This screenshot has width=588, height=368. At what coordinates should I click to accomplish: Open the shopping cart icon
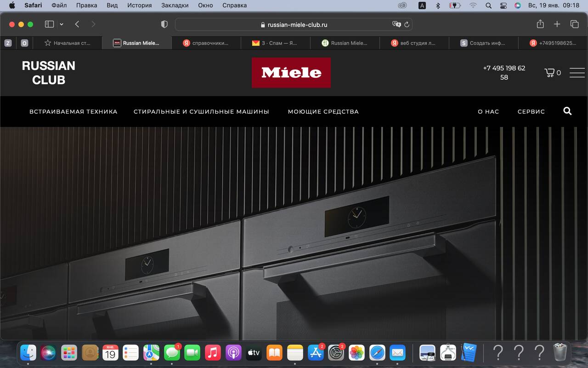tap(549, 73)
